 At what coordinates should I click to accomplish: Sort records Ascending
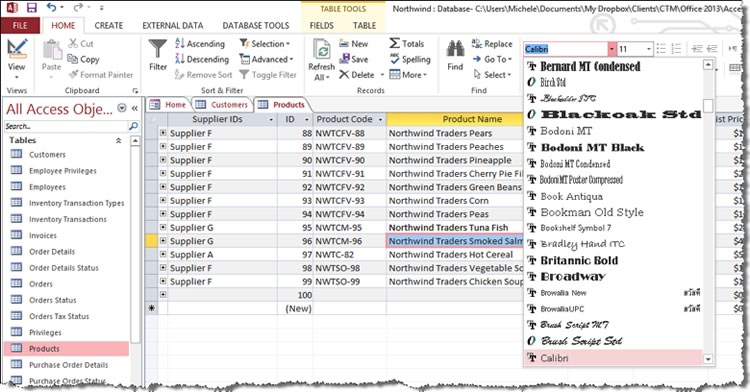tap(200, 44)
